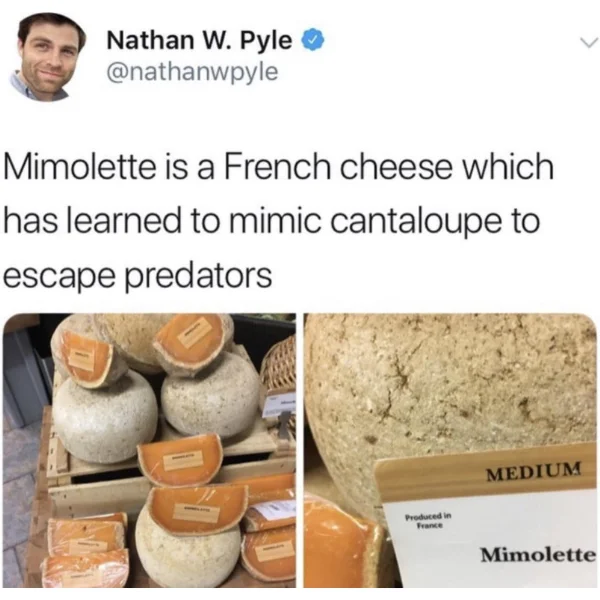The height and width of the screenshot is (600, 600).
Task: Select the orange wedge in right photo
Action: tap(340, 543)
